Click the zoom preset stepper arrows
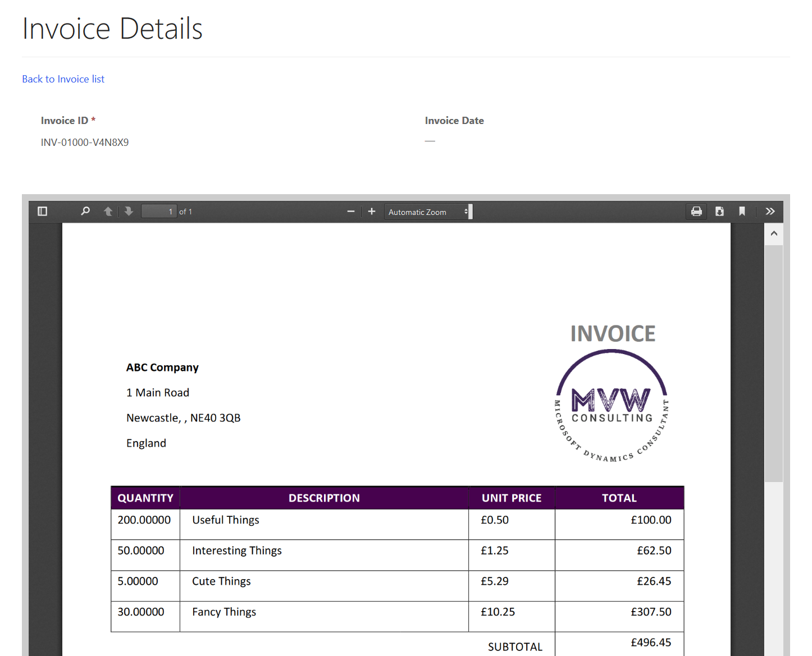Image resolution: width=812 pixels, height=656 pixels. tap(466, 212)
